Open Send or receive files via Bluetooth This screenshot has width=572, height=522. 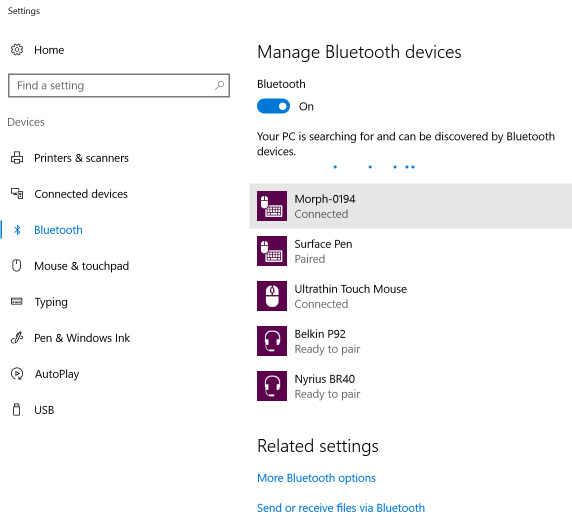coord(341,508)
